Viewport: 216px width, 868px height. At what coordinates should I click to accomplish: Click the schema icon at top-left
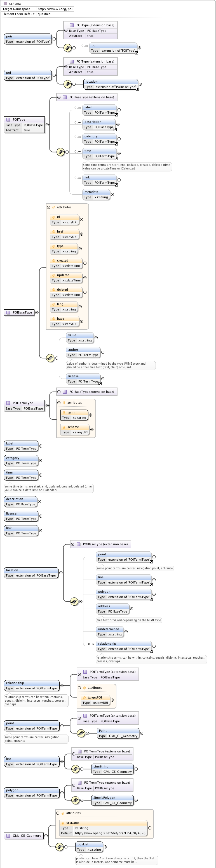tap(5, 4)
